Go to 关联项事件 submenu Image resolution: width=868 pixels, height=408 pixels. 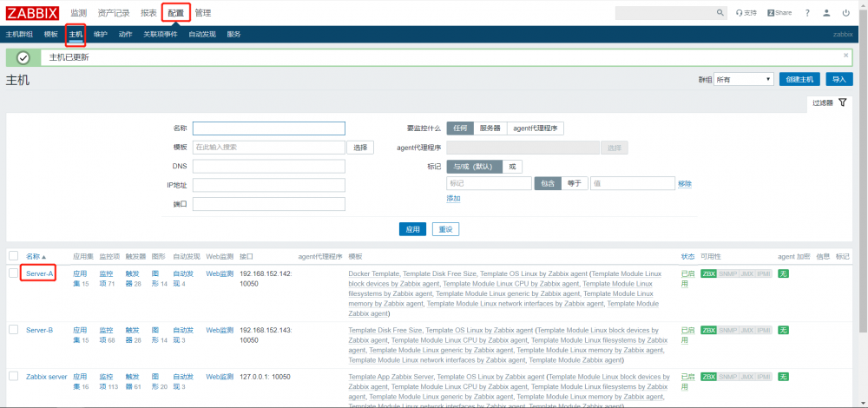pyautogui.click(x=161, y=35)
